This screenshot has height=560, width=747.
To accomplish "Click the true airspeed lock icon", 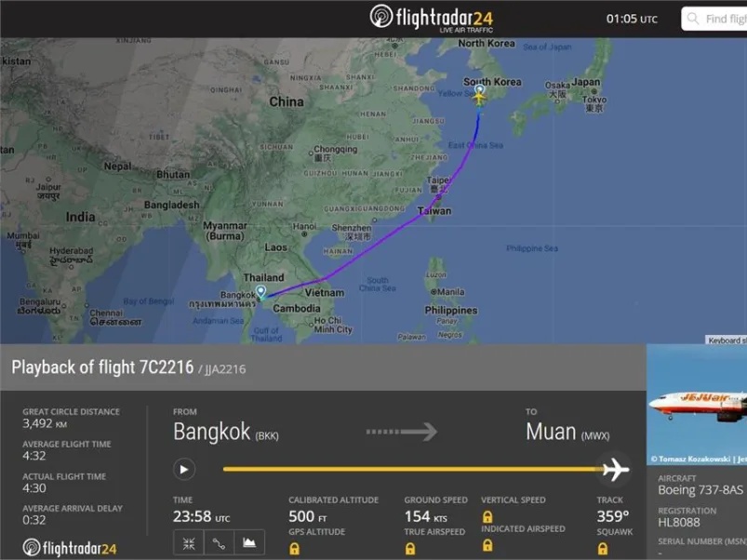I will pos(409,549).
